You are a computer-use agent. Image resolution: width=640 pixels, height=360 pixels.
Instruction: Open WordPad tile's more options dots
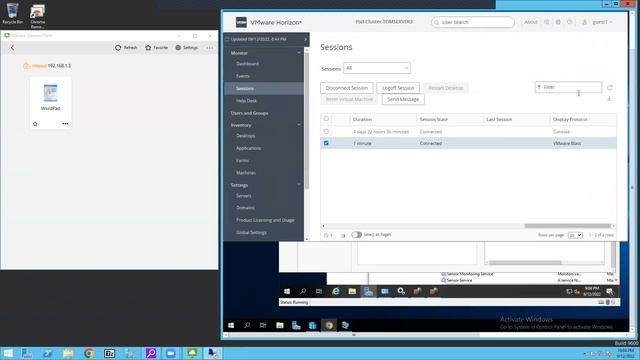[65, 124]
